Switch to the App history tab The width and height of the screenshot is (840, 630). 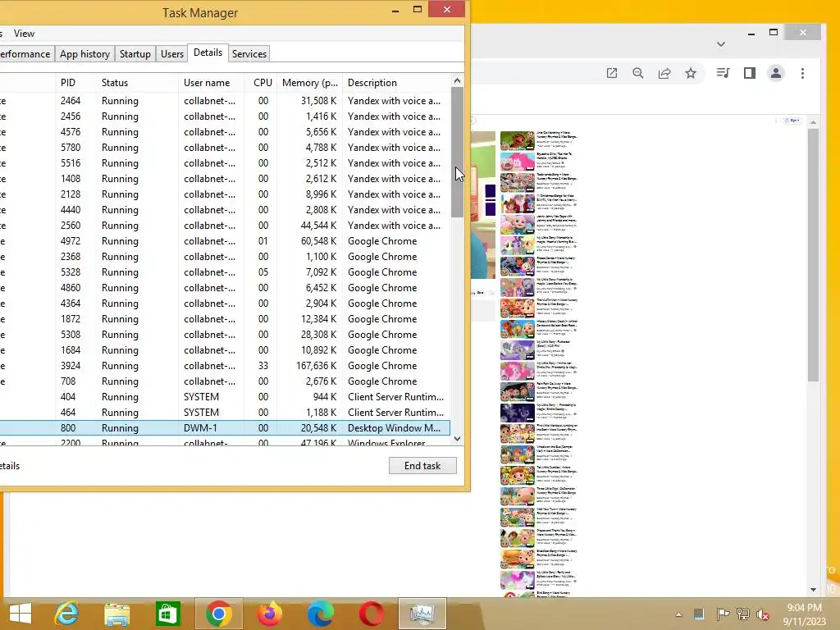84,53
